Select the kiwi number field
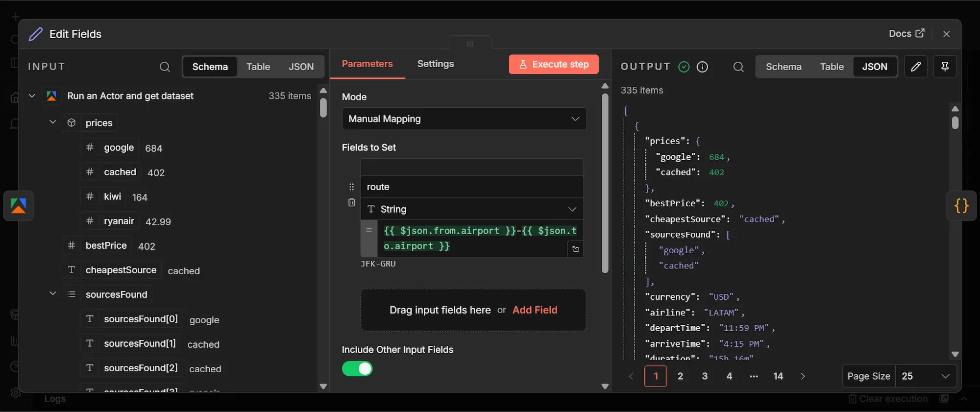The width and height of the screenshot is (980, 412). coord(103,196)
